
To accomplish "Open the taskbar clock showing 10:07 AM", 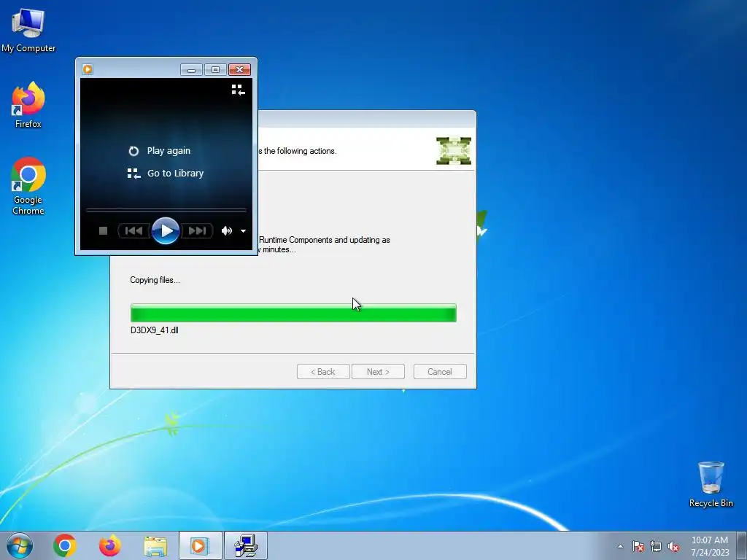I will pos(710,546).
